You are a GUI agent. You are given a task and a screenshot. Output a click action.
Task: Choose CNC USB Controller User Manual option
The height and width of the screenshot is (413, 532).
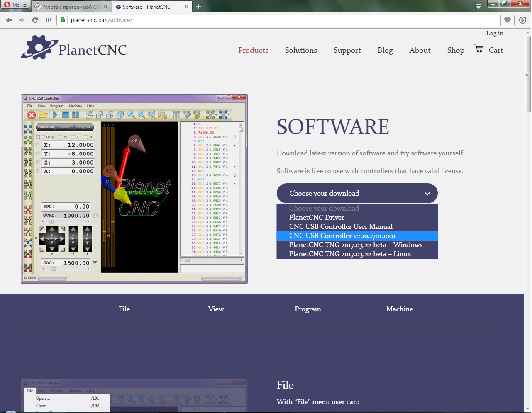tap(357, 226)
